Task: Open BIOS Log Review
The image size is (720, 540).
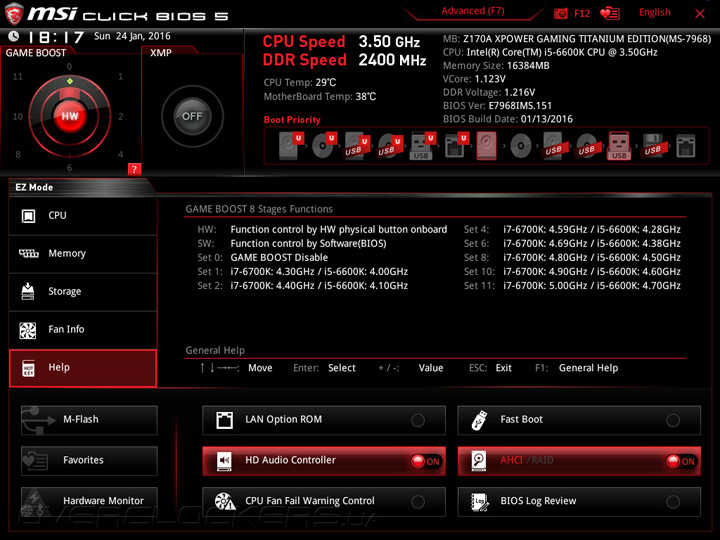Action: (579, 501)
